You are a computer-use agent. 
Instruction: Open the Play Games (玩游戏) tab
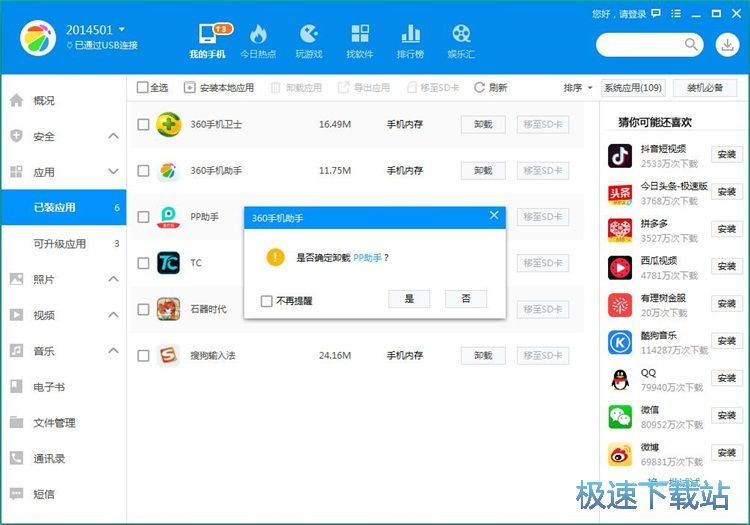[x=309, y=42]
